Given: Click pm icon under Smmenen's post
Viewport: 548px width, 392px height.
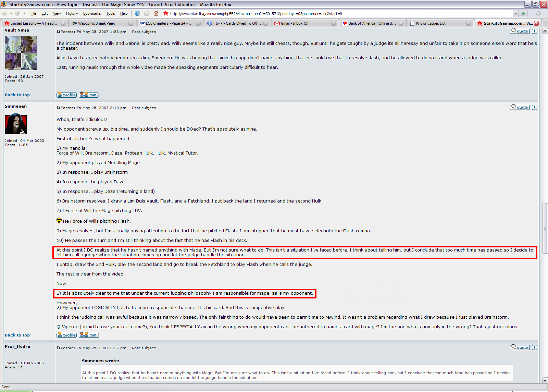Looking at the screenshot, I should click(89, 335).
